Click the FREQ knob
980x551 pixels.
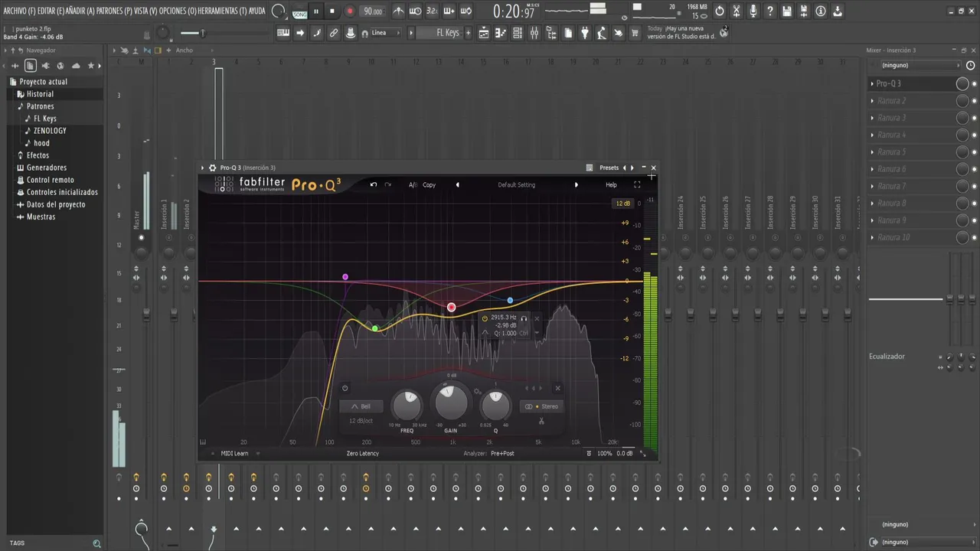coord(407,406)
